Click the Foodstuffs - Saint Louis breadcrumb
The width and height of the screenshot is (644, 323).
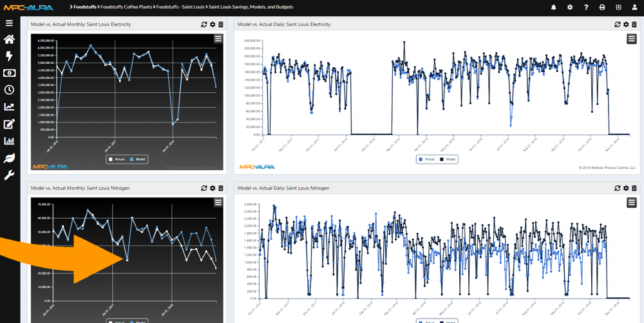[180, 7]
